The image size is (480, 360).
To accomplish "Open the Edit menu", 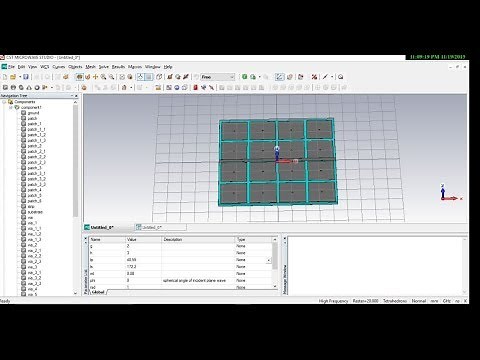I will [x=21, y=67].
